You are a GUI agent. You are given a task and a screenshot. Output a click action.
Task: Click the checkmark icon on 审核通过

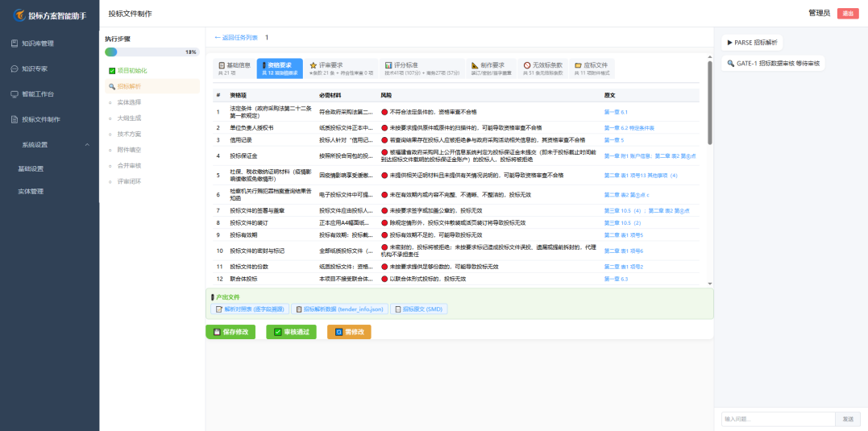click(x=278, y=332)
